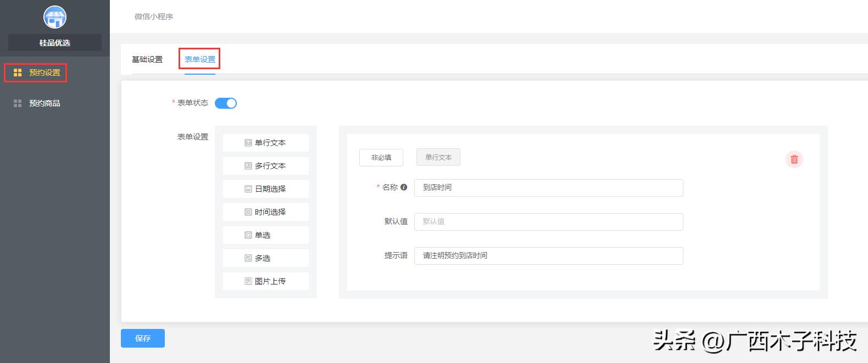Viewport: 868px width, 363px height.
Task: Click the calendar icon beside 日期选择
Action: [248, 189]
